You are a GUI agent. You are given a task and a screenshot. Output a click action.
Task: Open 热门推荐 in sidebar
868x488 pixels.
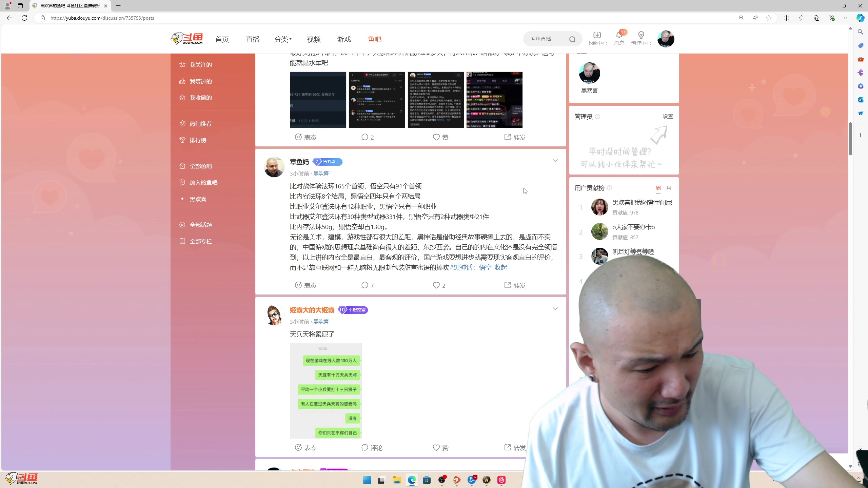click(196, 124)
